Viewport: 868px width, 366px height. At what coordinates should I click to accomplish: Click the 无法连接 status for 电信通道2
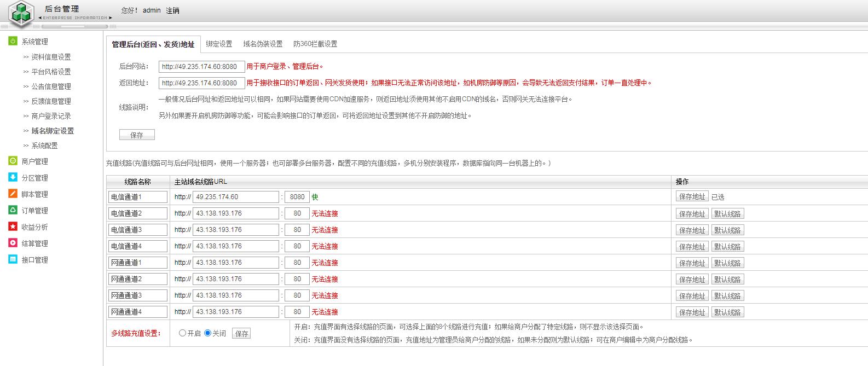click(325, 214)
